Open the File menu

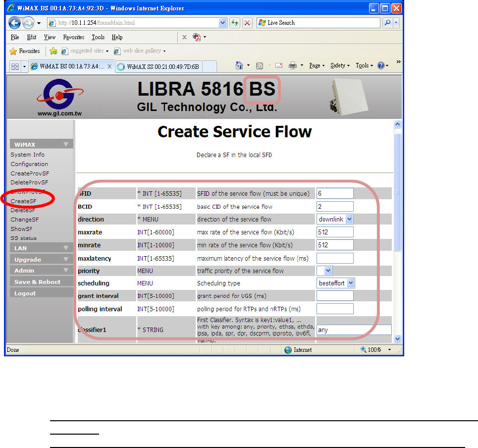(x=15, y=37)
